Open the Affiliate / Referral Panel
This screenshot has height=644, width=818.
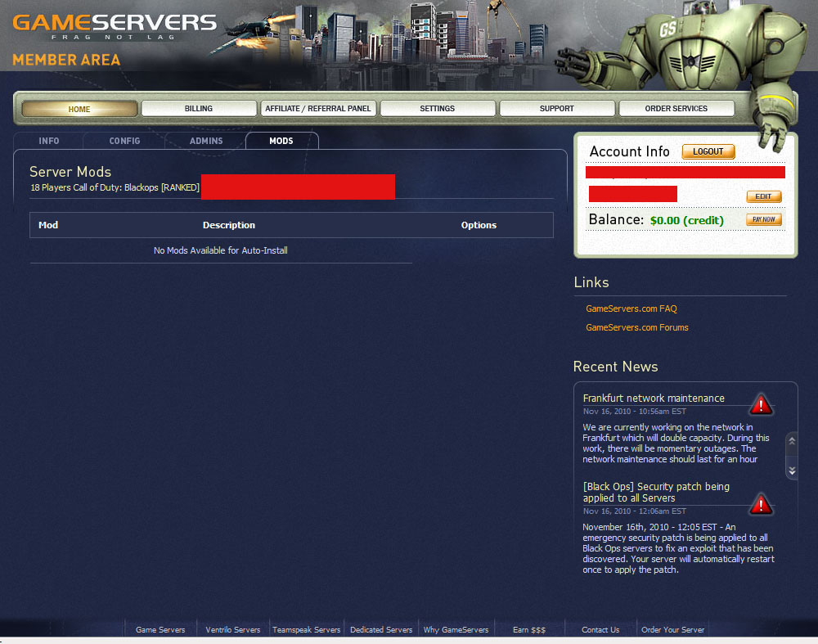click(317, 109)
